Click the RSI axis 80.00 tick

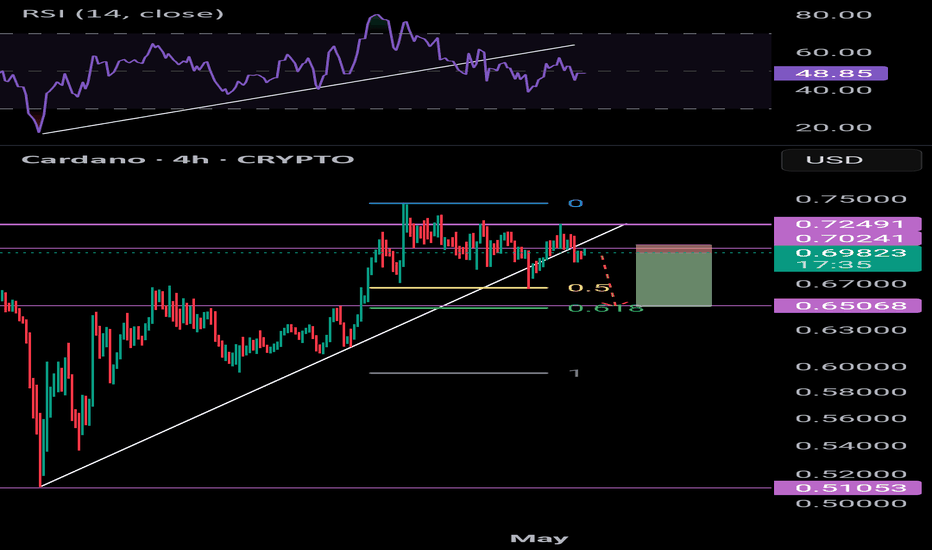click(833, 14)
